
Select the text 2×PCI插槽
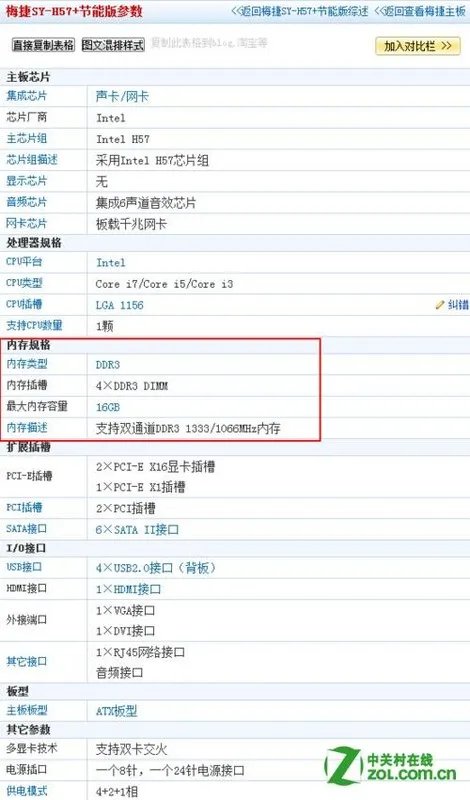click(126, 509)
